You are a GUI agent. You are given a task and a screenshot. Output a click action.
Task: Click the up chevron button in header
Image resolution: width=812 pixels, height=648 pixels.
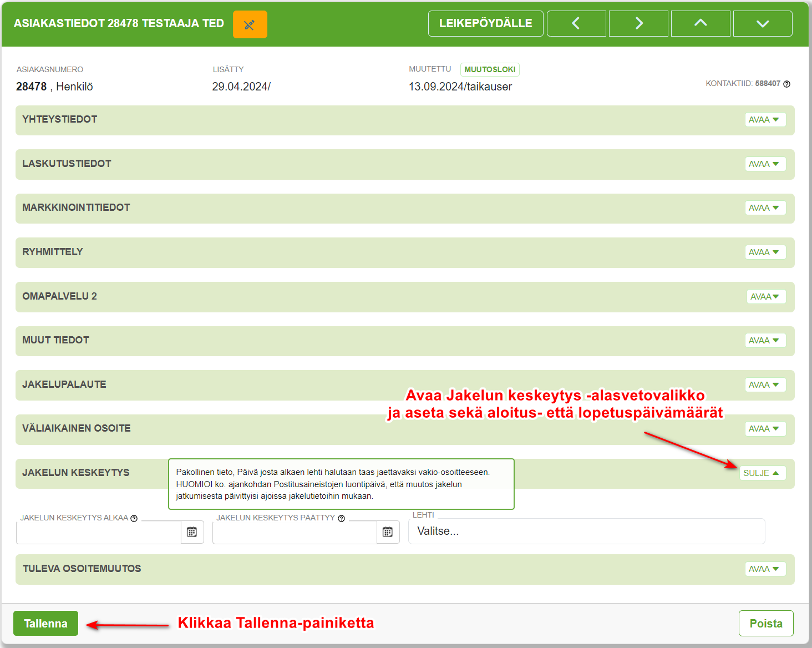pyautogui.click(x=701, y=23)
